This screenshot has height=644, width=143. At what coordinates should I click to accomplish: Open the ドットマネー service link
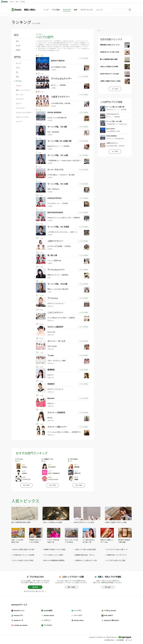(x=77, y=611)
